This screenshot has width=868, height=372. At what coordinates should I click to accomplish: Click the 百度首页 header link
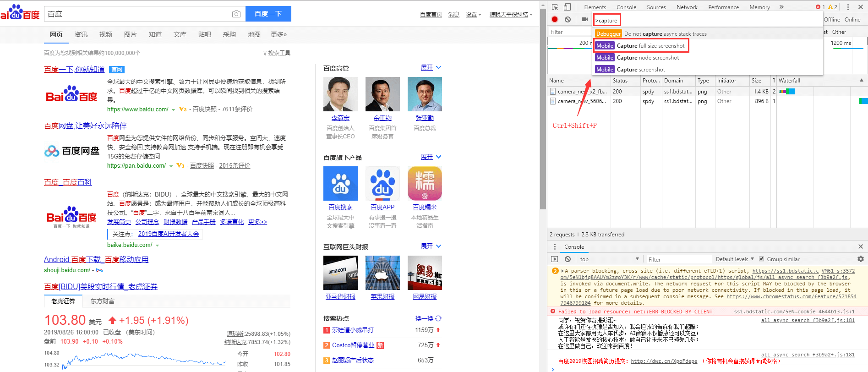click(x=431, y=15)
